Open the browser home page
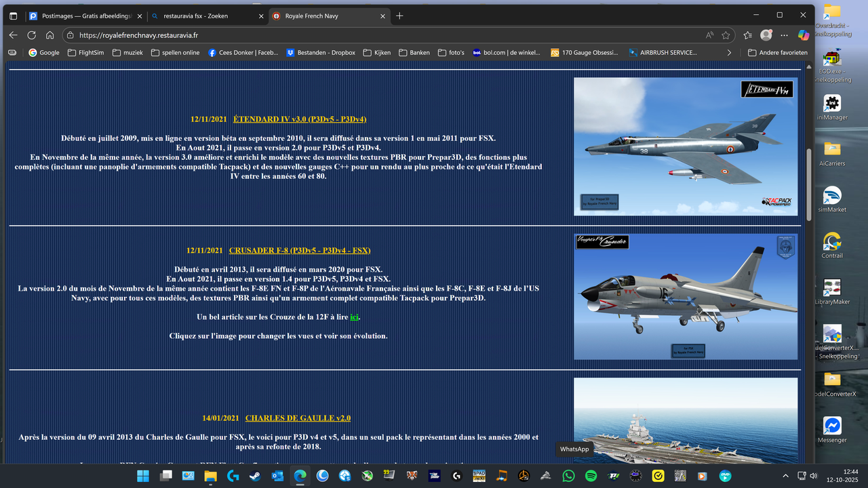This screenshot has height=488, width=868. 50,35
